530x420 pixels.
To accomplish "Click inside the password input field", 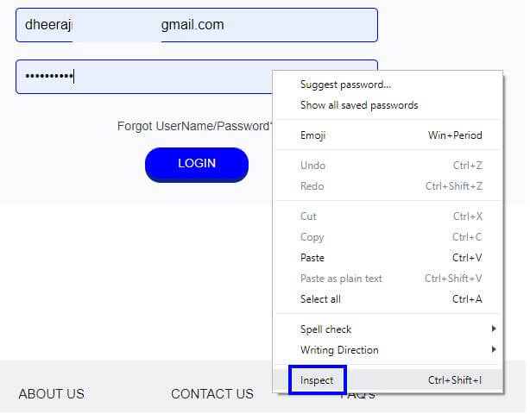I will click(144, 77).
